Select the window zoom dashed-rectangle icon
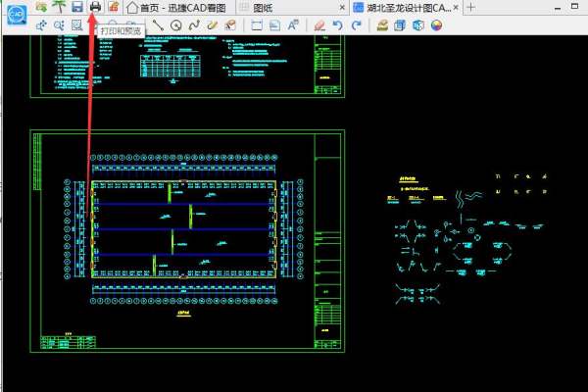The image size is (588, 392). tap(77, 25)
